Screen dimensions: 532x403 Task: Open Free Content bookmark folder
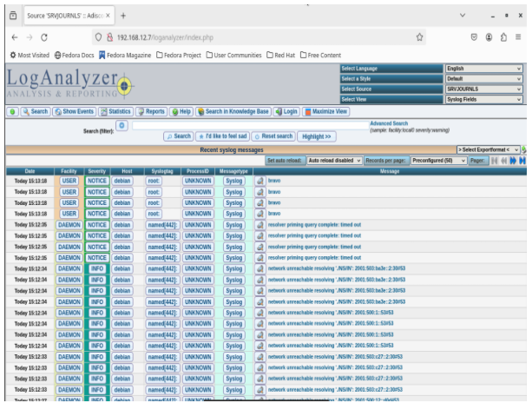point(320,55)
